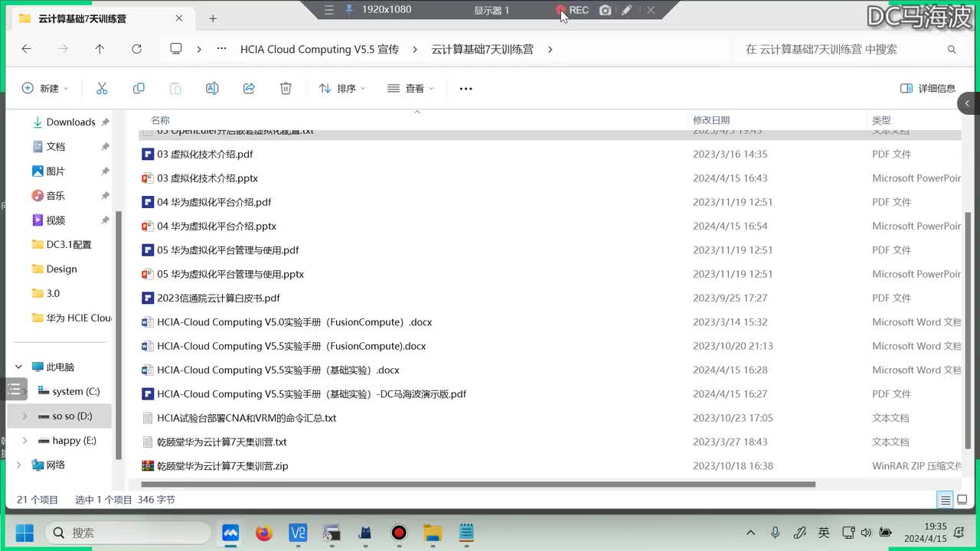Click the Cut scissors icon
Screen dimensions: 980x551
[x=102, y=89]
